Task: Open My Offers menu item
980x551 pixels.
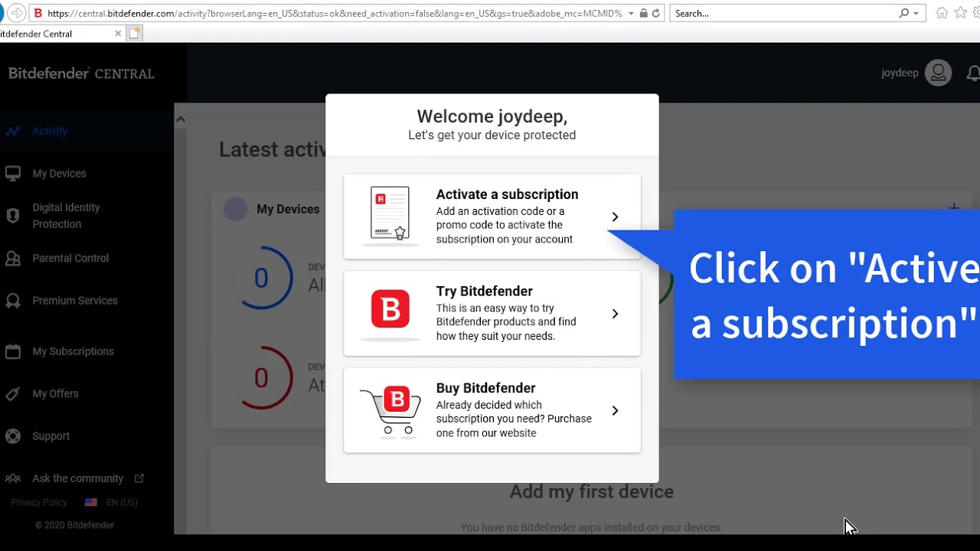Action: click(55, 393)
